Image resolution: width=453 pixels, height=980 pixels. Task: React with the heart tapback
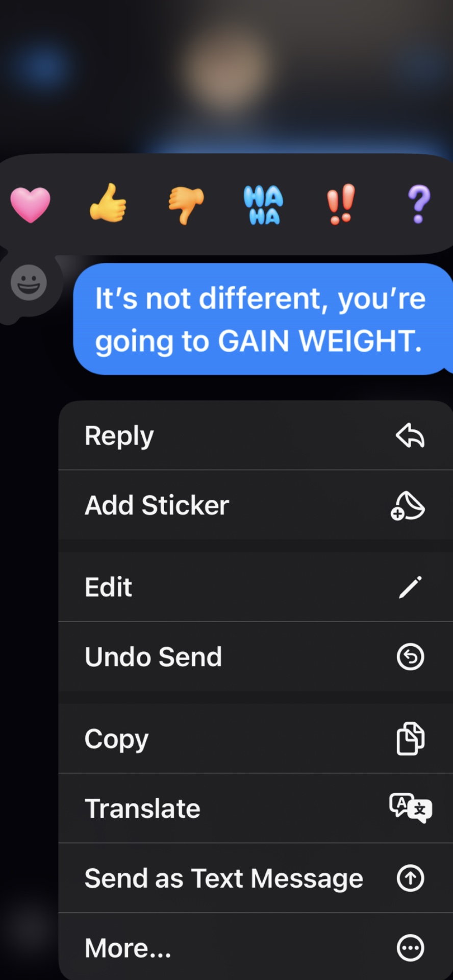click(x=31, y=205)
